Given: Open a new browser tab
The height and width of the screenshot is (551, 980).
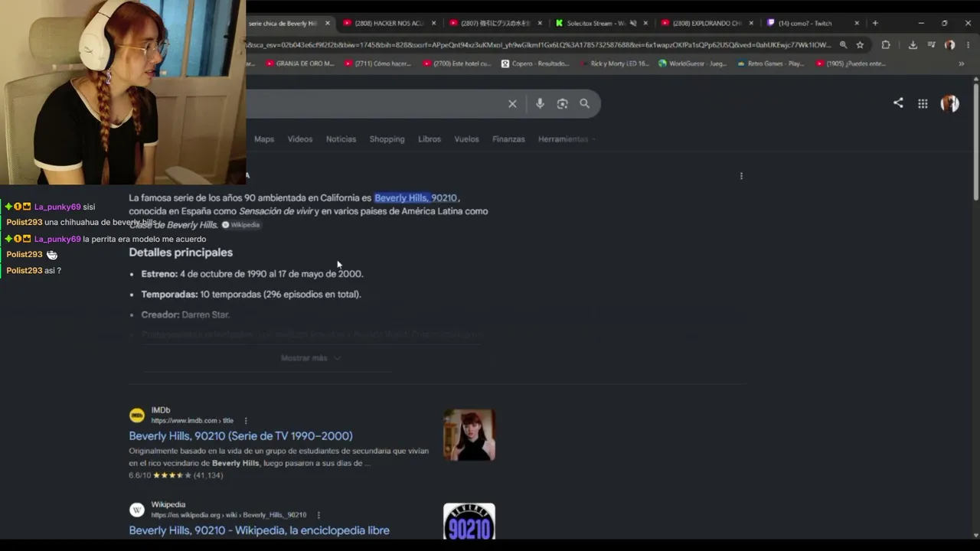Looking at the screenshot, I should 875,23.
